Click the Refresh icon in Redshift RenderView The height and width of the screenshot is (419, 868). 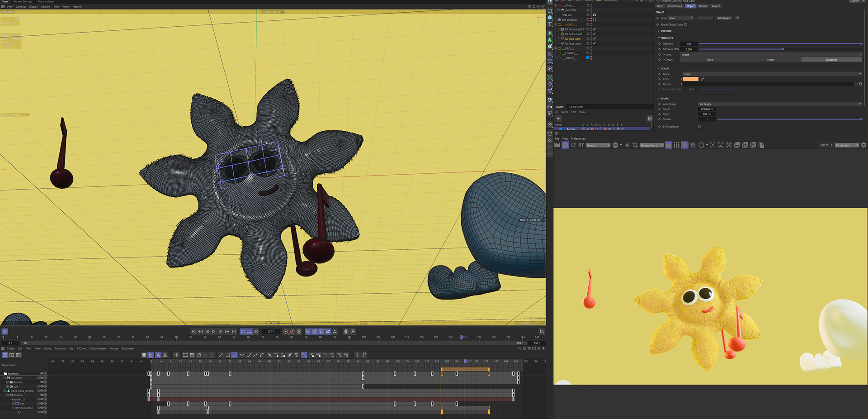point(573,145)
